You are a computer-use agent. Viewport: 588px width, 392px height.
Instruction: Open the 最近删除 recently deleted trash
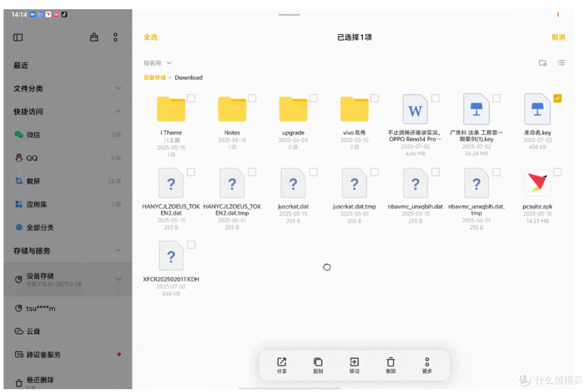(68, 382)
